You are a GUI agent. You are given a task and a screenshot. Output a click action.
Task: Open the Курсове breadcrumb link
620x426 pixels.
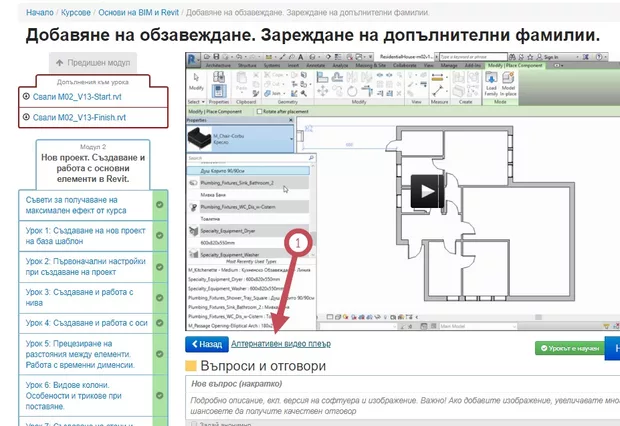click(76, 13)
